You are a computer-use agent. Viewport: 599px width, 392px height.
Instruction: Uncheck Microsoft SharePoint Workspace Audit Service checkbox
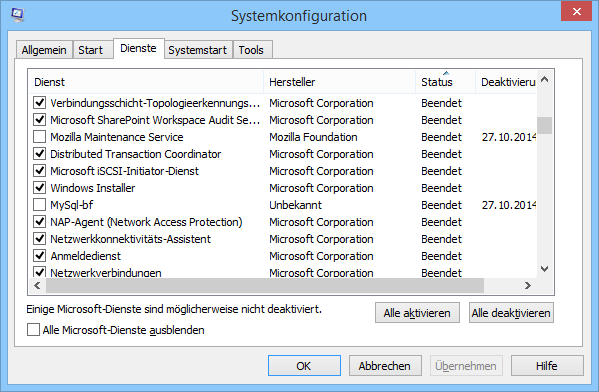(39, 120)
